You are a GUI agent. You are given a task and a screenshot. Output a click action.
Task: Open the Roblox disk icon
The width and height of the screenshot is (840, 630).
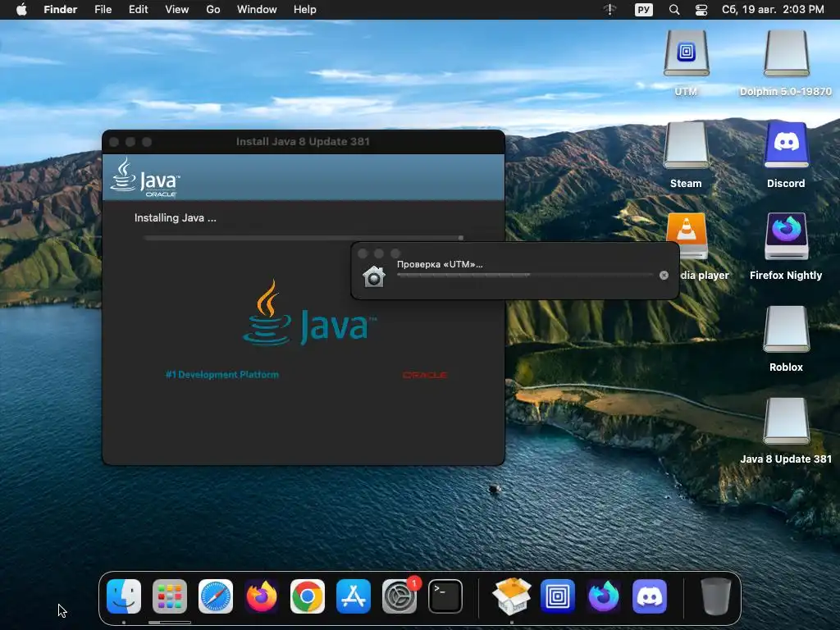point(786,329)
